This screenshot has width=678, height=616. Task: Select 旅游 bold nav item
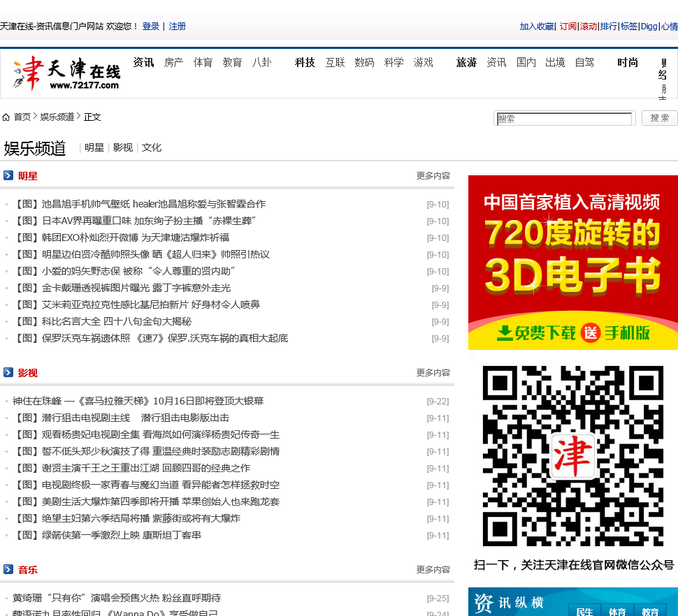(466, 63)
